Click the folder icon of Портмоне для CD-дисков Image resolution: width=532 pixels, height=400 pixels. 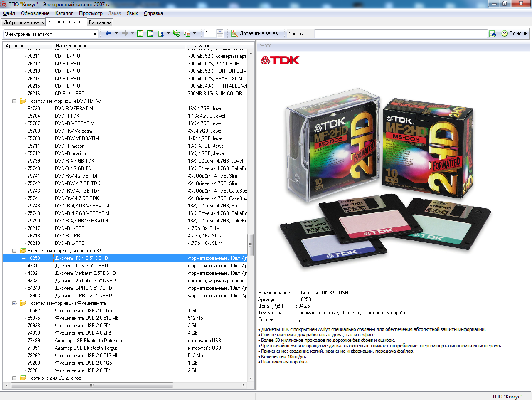(23, 378)
